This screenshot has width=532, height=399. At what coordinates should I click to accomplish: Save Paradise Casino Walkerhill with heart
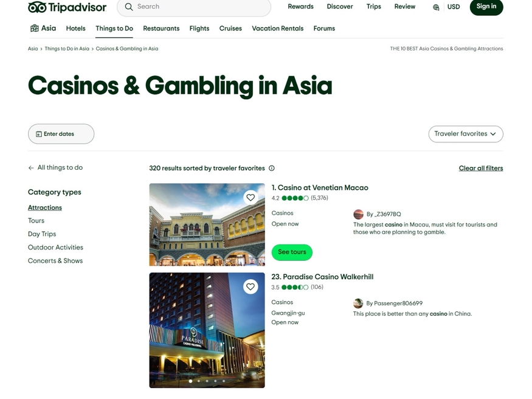click(250, 286)
